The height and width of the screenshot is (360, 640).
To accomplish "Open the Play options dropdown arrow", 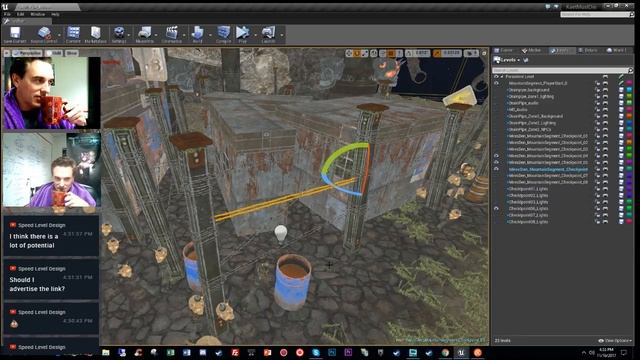I will [256, 35].
